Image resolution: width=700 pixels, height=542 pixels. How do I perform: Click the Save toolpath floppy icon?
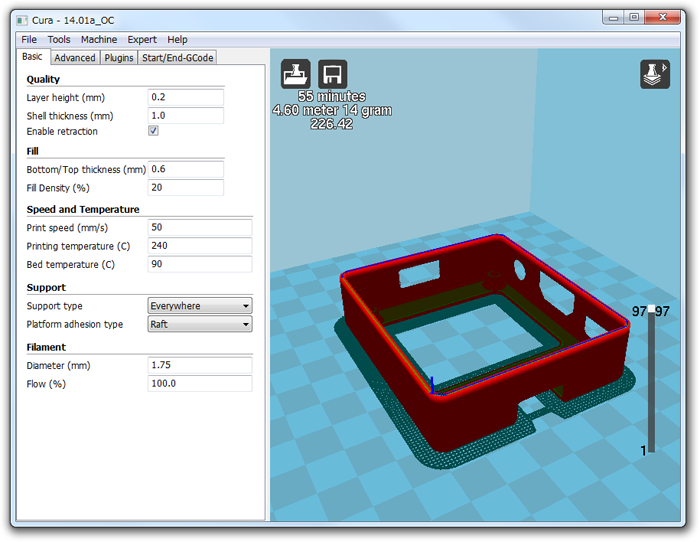click(x=333, y=74)
